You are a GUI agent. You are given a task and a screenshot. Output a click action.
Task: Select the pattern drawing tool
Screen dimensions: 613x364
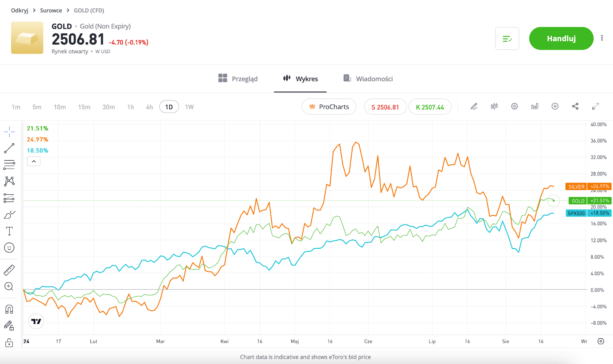(x=9, y=181)
